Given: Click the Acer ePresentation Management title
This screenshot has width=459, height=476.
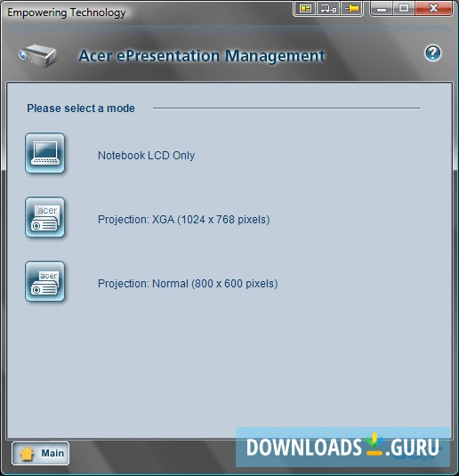Looking at the screenshot, I should click(x=202, y=56).
